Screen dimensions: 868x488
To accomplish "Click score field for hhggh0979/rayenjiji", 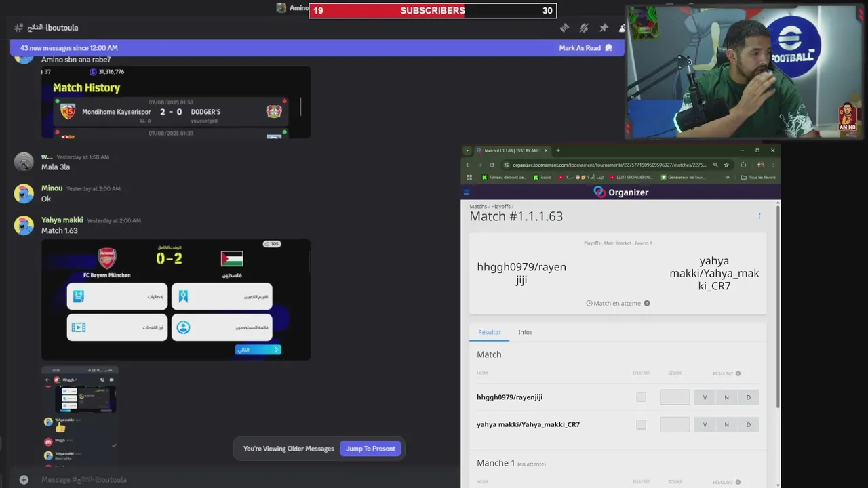I will click(x=675, y=397).
